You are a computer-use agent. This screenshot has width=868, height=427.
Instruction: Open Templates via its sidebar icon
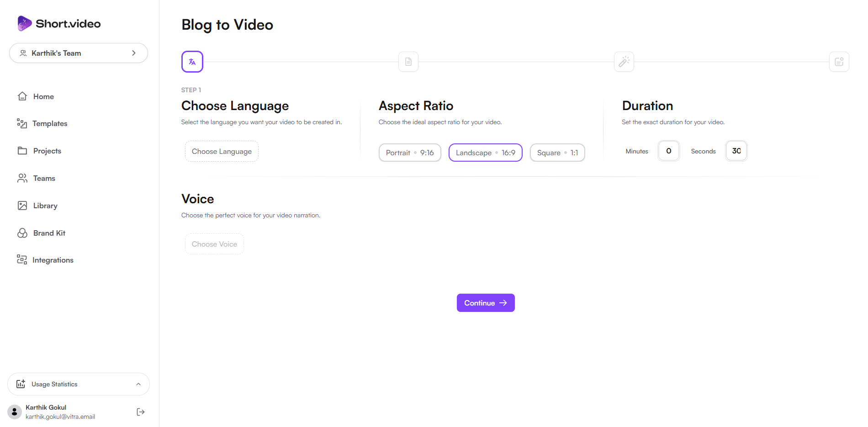[22, 123]
